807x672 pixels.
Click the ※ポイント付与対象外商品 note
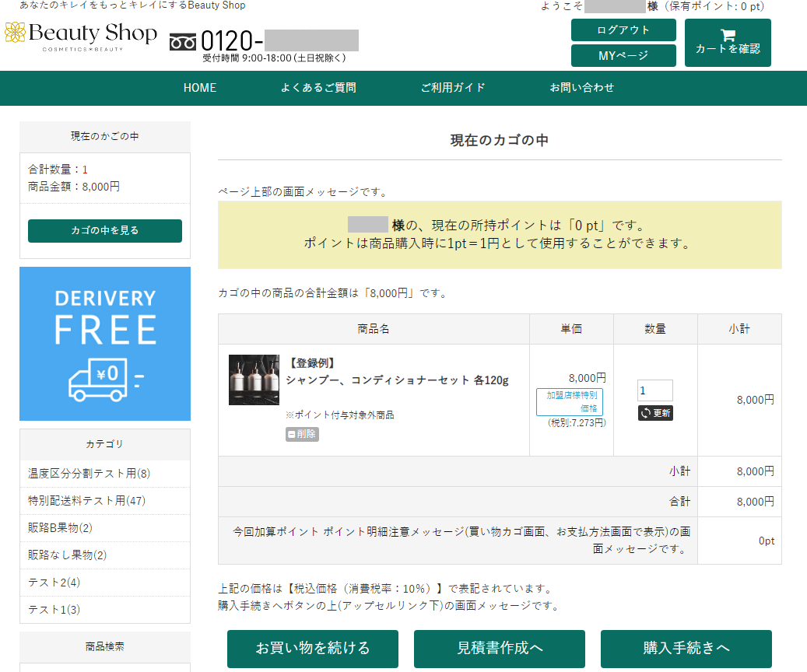click(339, 415)
